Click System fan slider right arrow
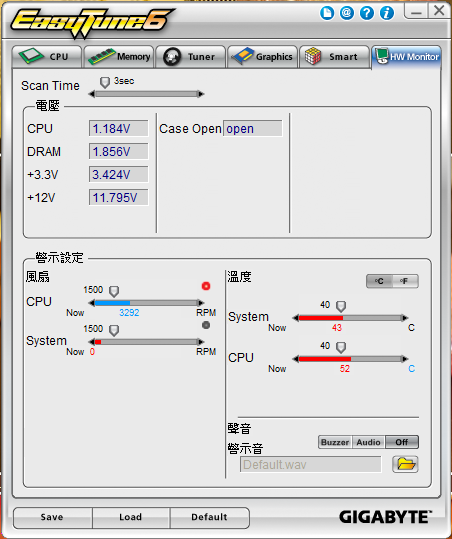452x539 pixels. coord(201,342)
